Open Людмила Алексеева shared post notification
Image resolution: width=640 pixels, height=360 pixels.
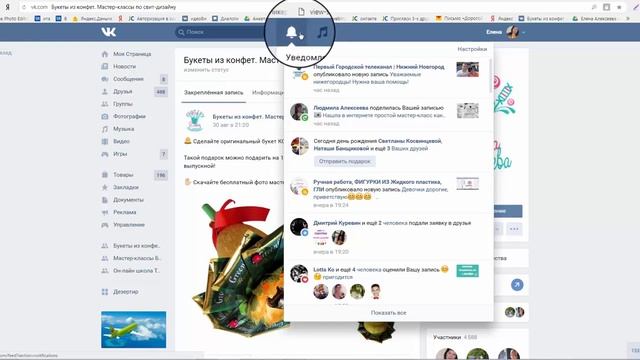389,115
